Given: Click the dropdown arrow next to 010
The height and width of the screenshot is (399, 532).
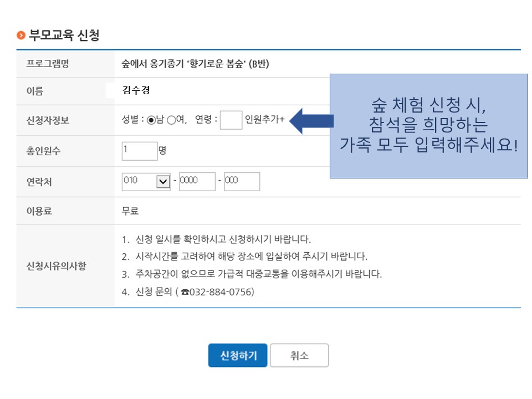Looking at the screenshot, I should coord(163,182).
